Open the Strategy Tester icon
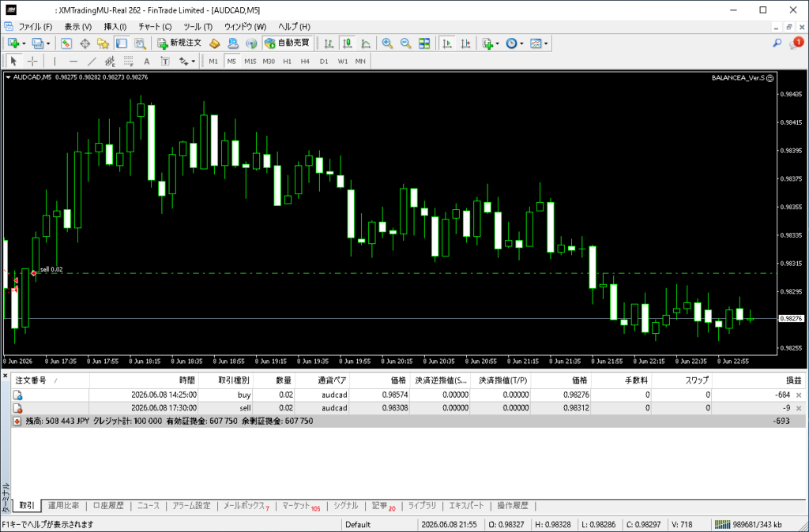The width and height of the screenshot is (809, 532). click(x=140, y=44)
